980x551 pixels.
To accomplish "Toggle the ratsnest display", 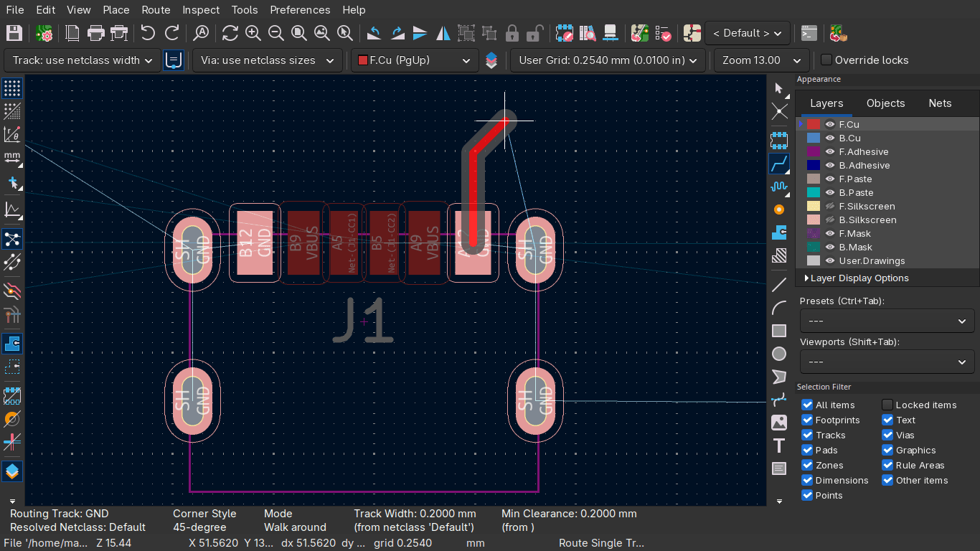I will click(x=12, y=238).
